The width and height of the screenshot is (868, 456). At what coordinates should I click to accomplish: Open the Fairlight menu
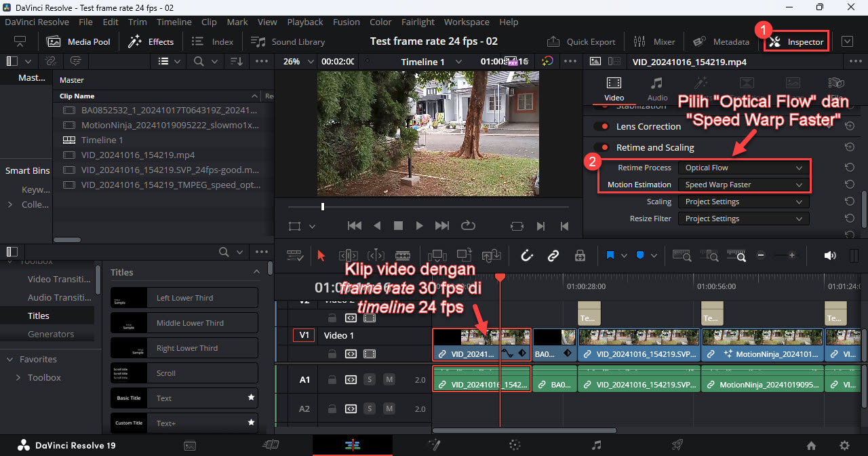point(418,22)
